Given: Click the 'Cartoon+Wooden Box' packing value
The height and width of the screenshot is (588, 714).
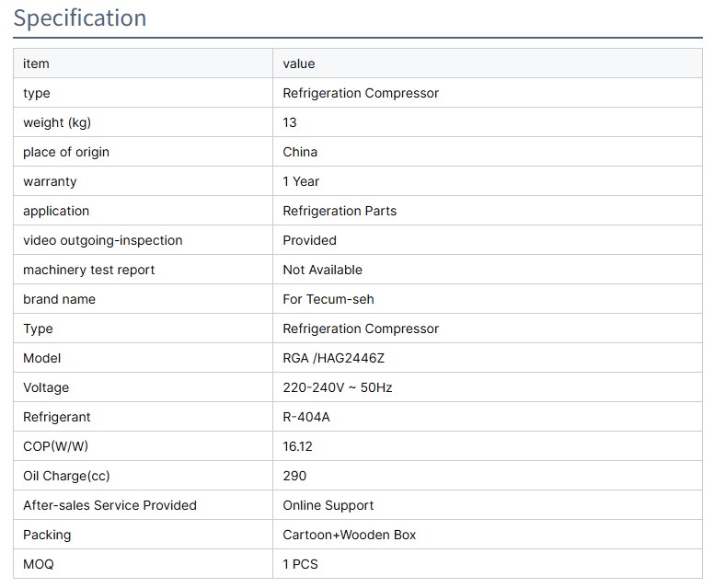Looking at the screenshot, I should (x=350, y=535).
